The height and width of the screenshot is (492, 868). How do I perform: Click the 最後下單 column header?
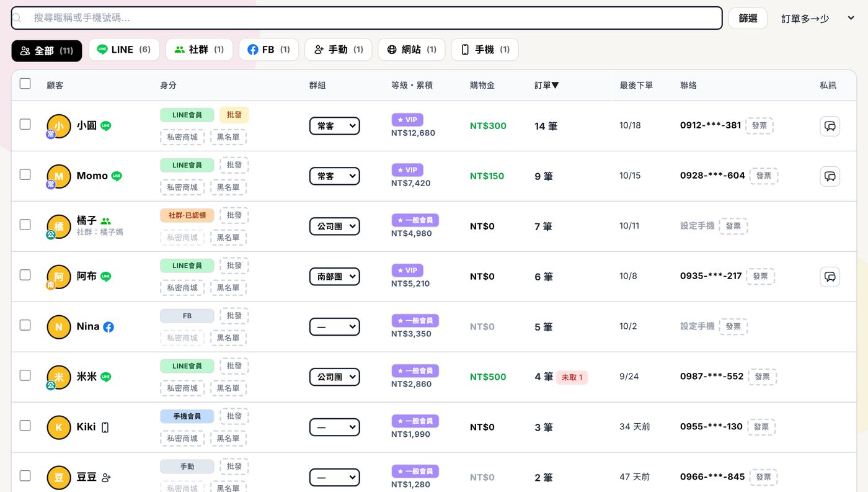point(636,86)
